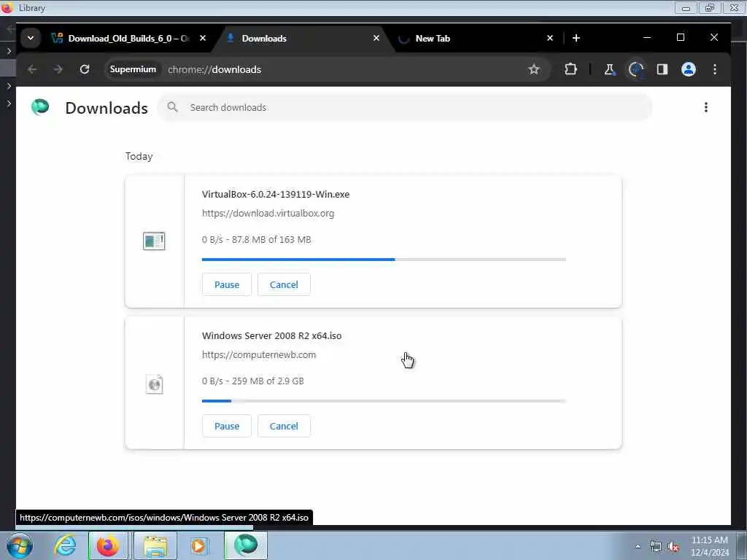Open the https://download.virtualbox.org source link
747x560 pixels.
pyautogui.click(x=268, y=214)
